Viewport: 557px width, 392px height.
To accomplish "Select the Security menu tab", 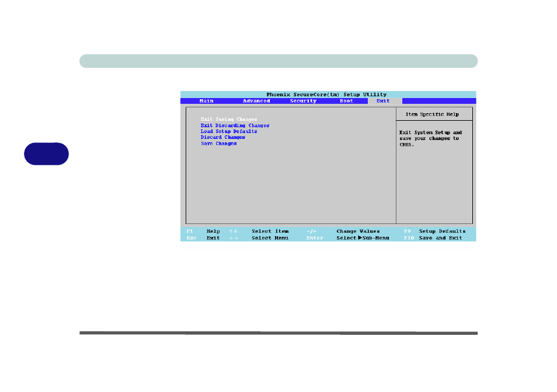I will click(303, 101).
